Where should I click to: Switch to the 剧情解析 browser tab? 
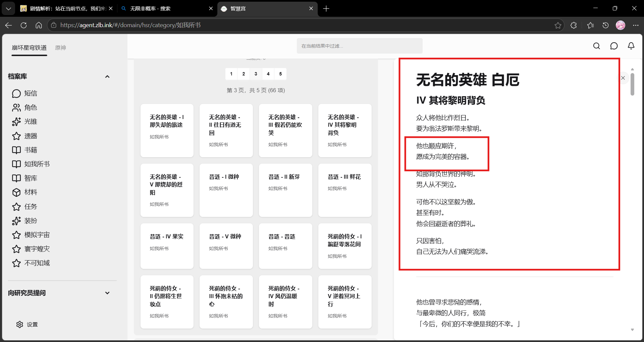[66, 9]
